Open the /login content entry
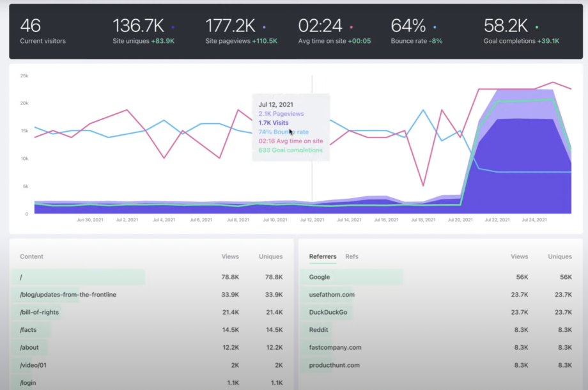The height and width of the screenshot is (390, 588). (x=27, y=382)
